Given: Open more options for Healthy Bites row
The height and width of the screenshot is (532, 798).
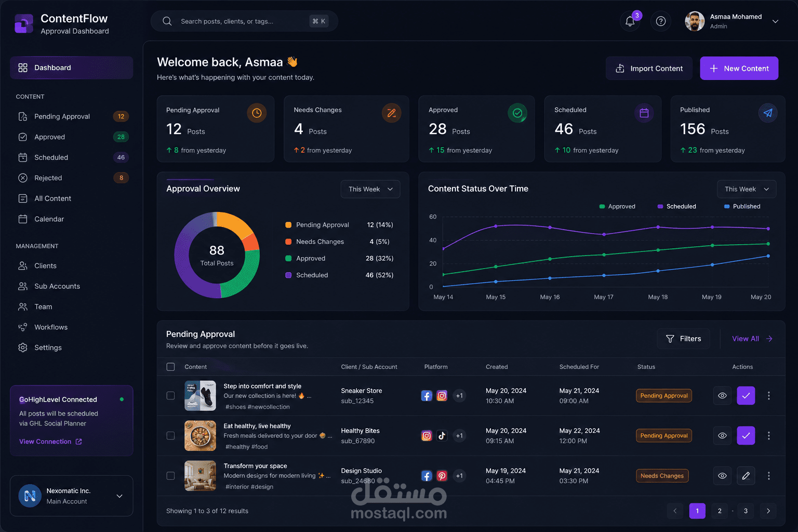Looking at the screenshot, I should (x=769, y=435).
